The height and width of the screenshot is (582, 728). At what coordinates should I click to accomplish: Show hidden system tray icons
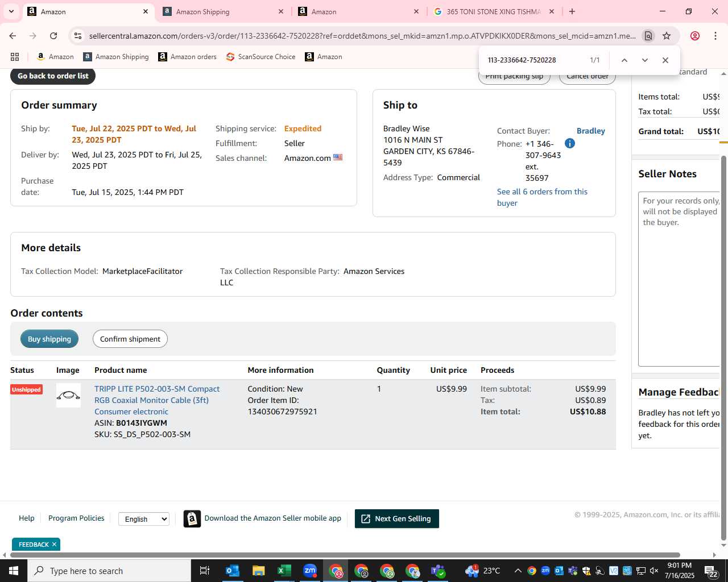pyautogui.click(x=518, y=571)
